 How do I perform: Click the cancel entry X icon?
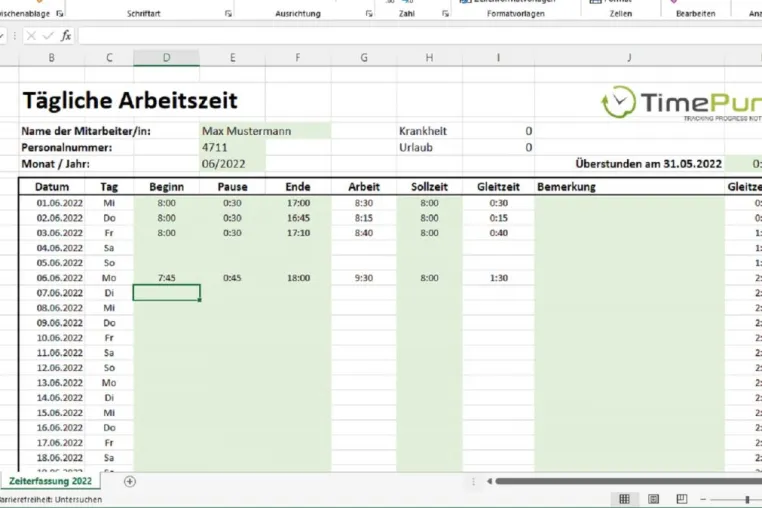pyautogui.click(x=31, y=35)
